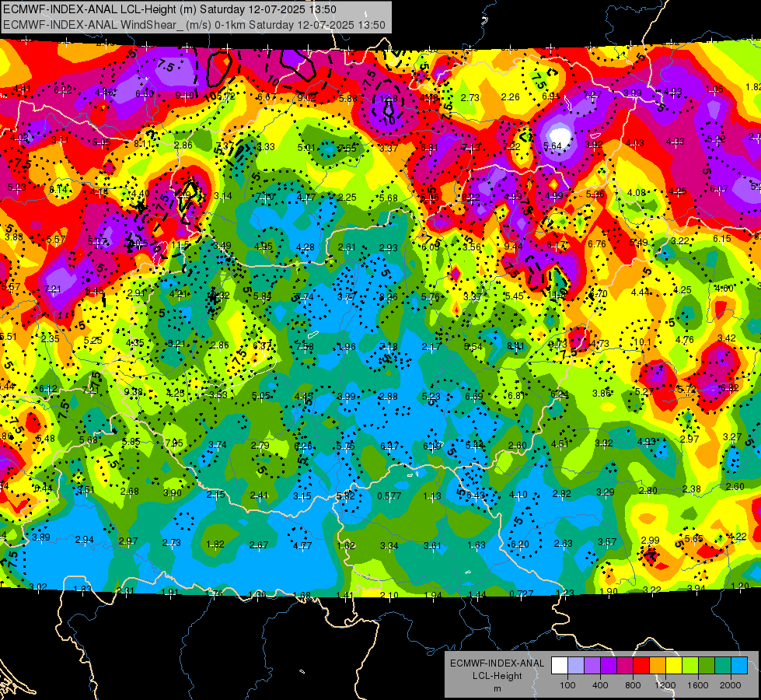Click the 10.1 wind shear value
761x700 pixels.
(x=642, y=342)
